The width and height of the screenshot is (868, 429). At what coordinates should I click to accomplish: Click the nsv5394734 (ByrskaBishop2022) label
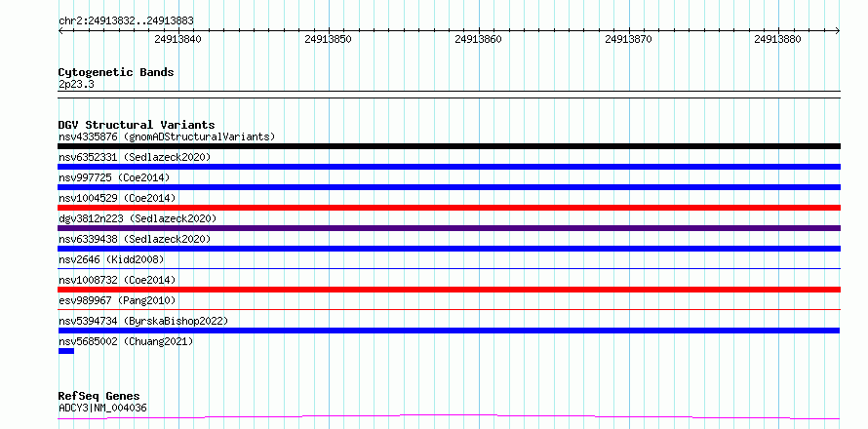tap(142, 321)
